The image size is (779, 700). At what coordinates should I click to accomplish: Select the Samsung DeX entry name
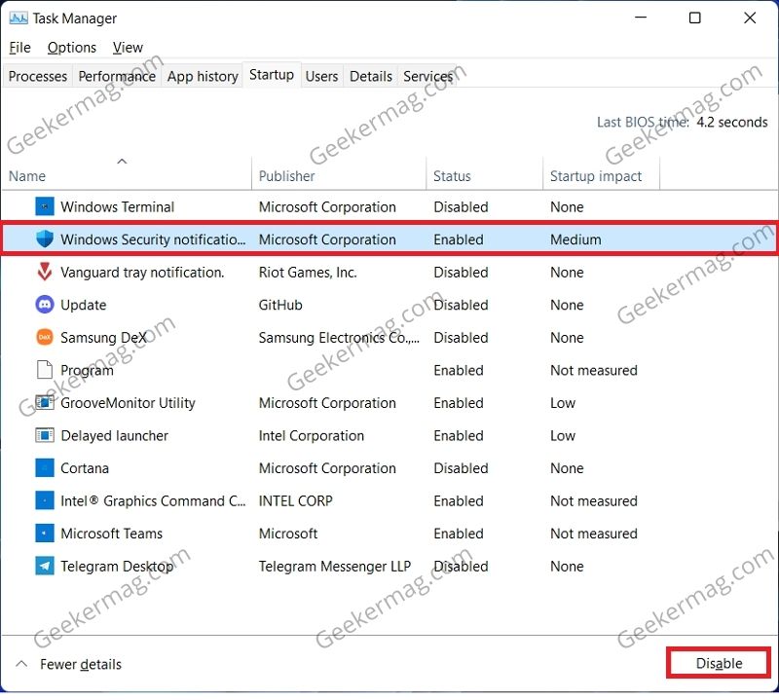(103, 337)
